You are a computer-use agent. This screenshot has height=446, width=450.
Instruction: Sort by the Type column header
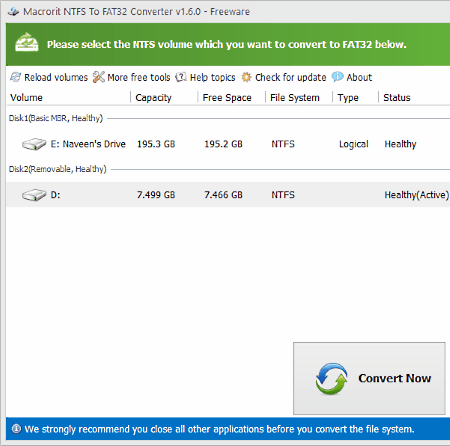click(348, 98)
